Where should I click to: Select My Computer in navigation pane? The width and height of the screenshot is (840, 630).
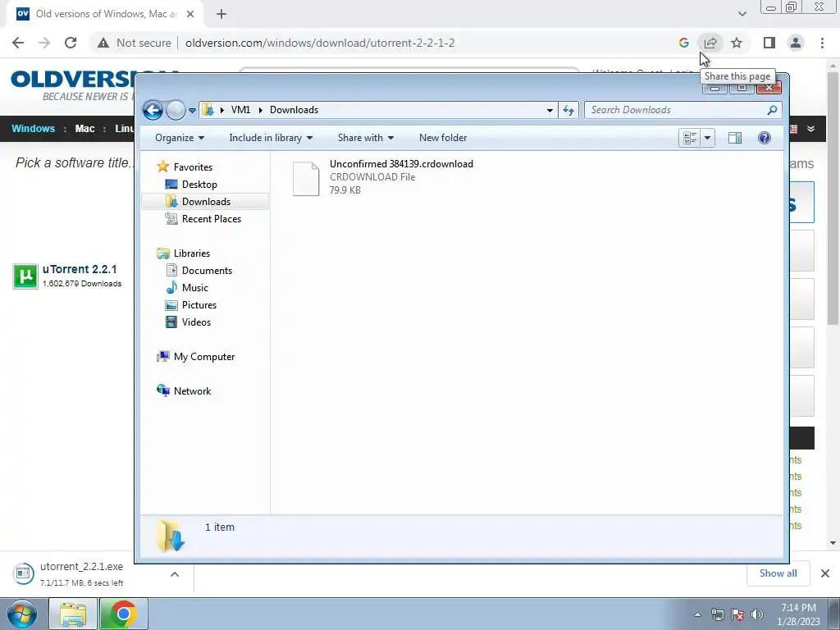pos(195,357)
